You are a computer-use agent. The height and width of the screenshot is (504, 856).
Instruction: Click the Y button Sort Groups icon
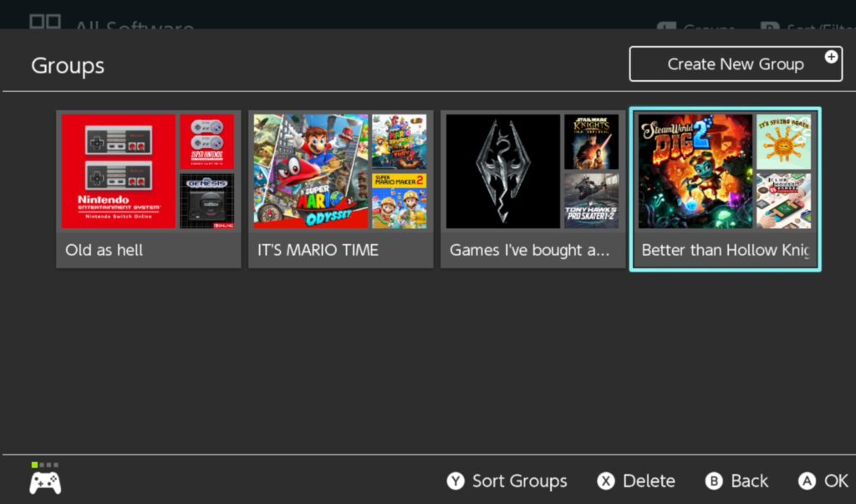pos(456,481)
